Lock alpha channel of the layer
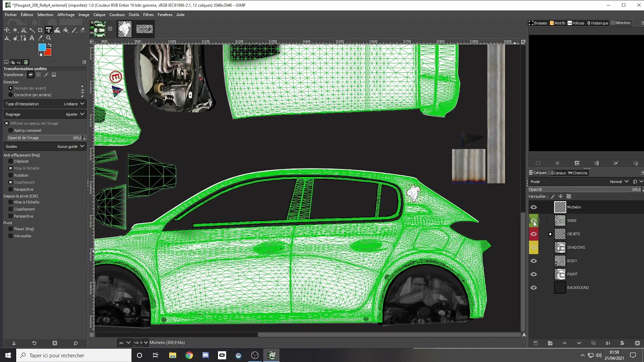The width and height of the screenshot is (644, 362). (569, 197)
